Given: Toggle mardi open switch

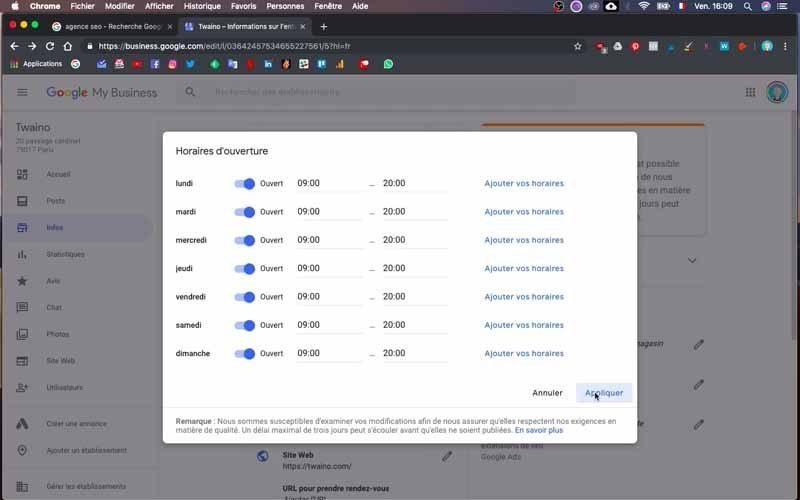Looking at the screenshot, I should tap(244, 212).
